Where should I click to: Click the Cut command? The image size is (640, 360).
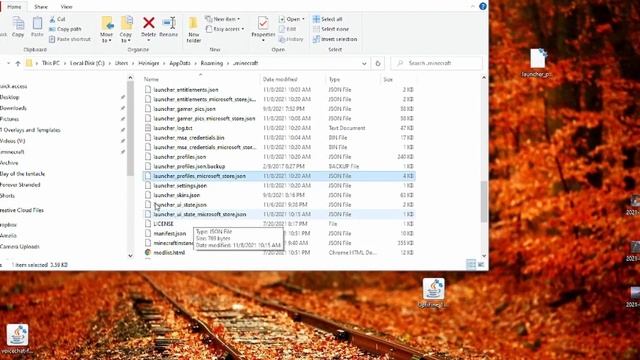pyautogui.click(x=57, y=19)
